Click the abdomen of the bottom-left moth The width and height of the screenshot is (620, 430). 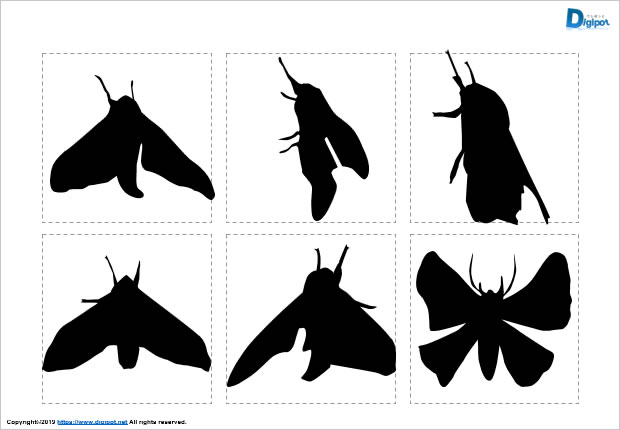128,352
